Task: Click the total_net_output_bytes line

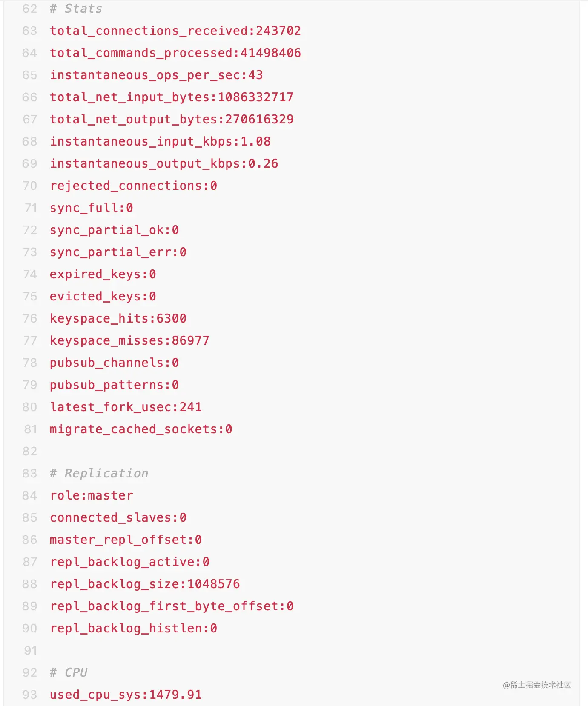Action: 172,120
